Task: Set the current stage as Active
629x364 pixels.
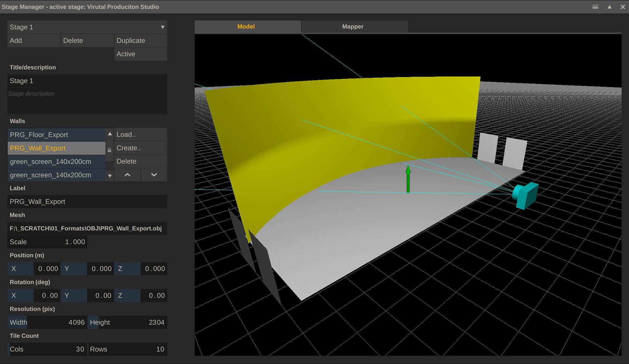Action: click(140, 54)
